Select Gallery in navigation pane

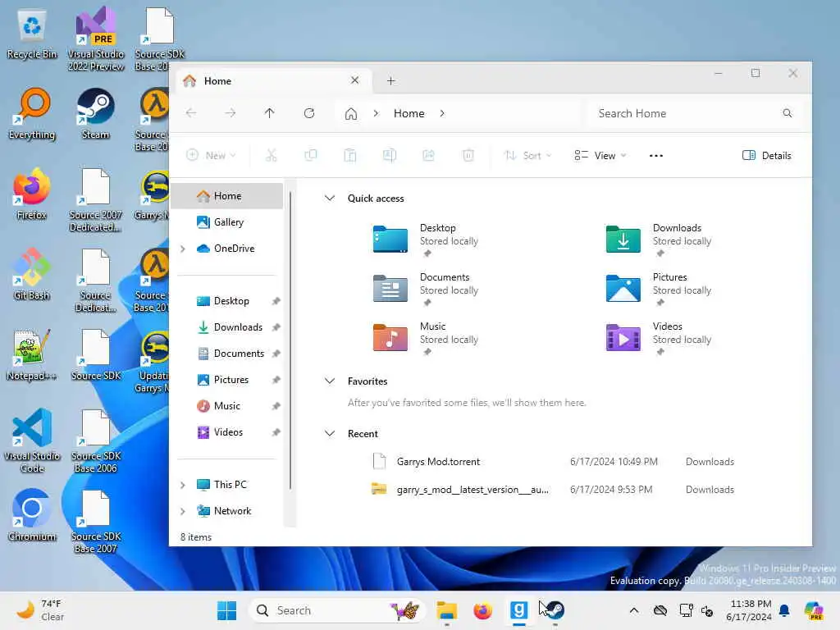pyautogui.click(x=227, y=222)
